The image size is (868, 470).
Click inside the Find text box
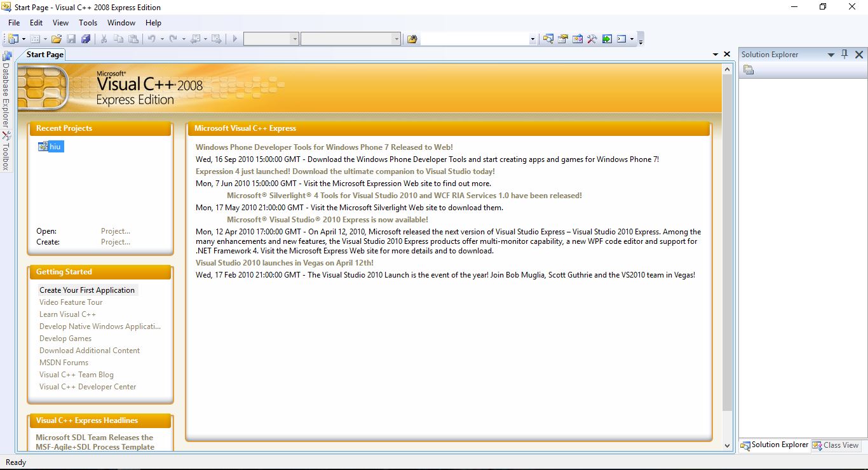(x=475, y=39)
